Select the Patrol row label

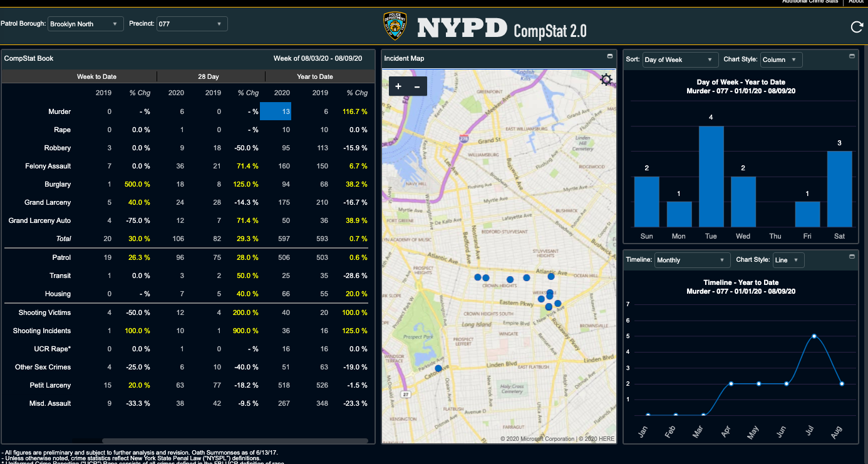tap(61, 257)
